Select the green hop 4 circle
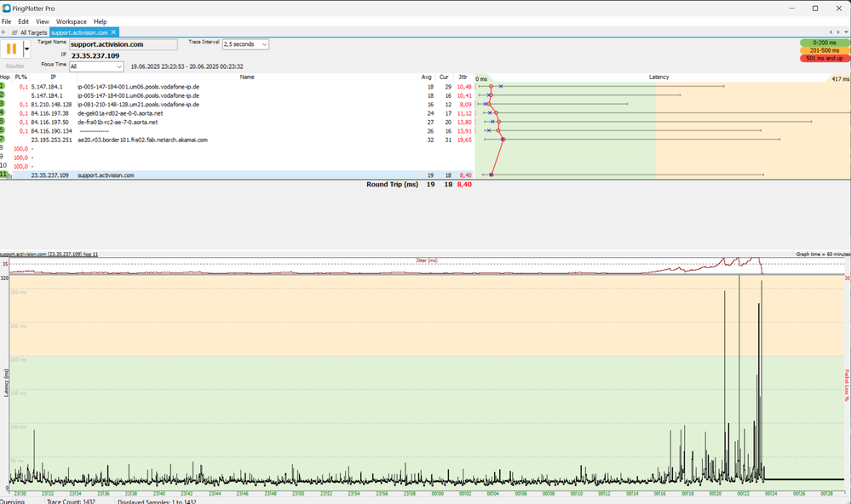The width and height of the screenshot is (851, 504). (x=3, y=113)
